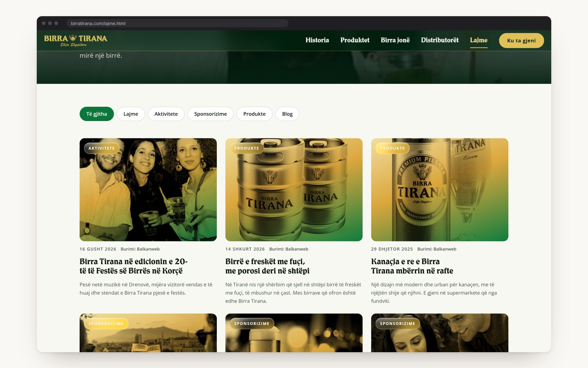Click the AKTIVITETE badge on first card
This screenshot has width=588, height=368.
coord(101,148)
